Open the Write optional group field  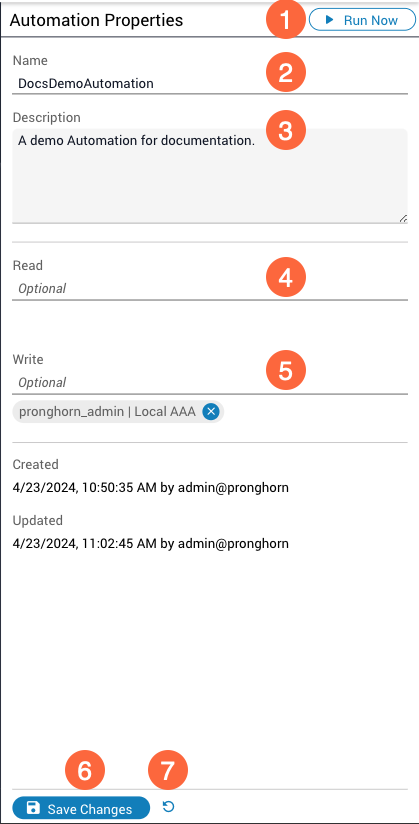[x=210, y=382]
